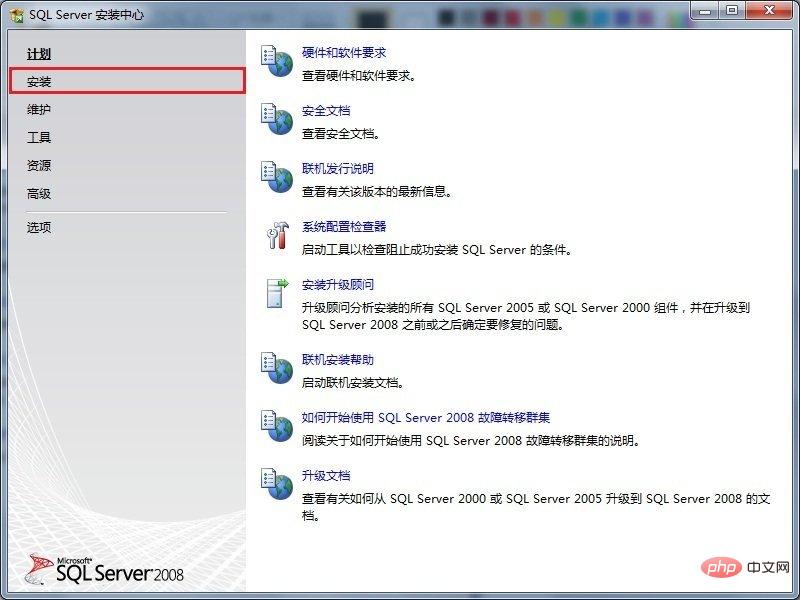Click the SQL Server title bar icon

(15, 15)
